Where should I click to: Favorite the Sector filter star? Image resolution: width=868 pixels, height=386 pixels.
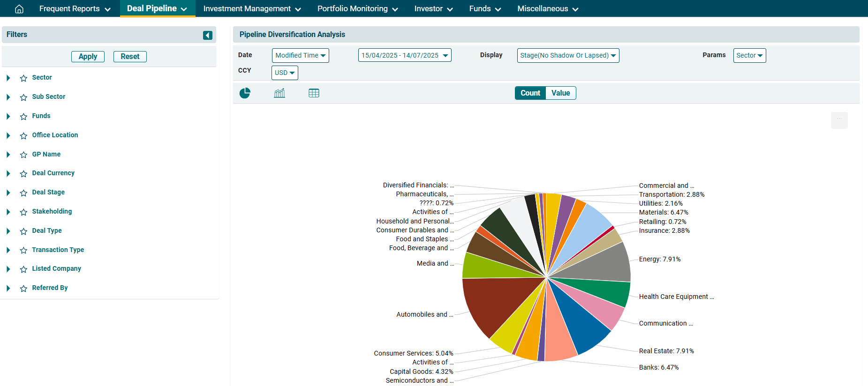(x=24, y=78)
